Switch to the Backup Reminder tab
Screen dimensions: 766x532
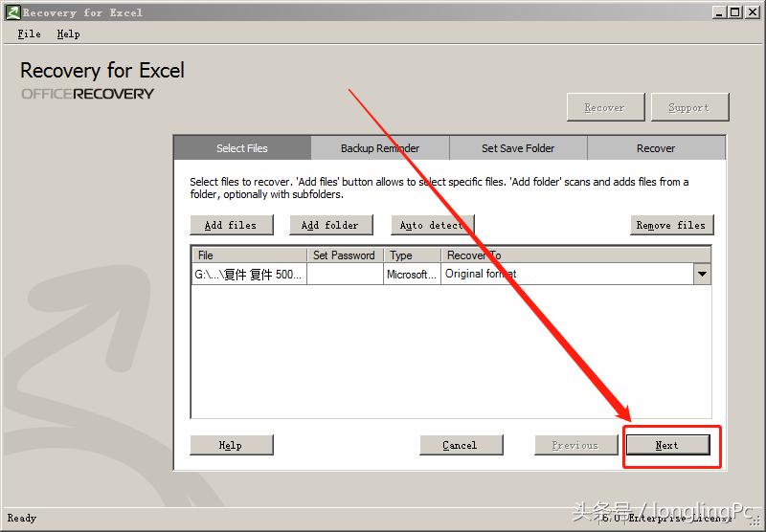pyautogui.click(x=380, y=148)
